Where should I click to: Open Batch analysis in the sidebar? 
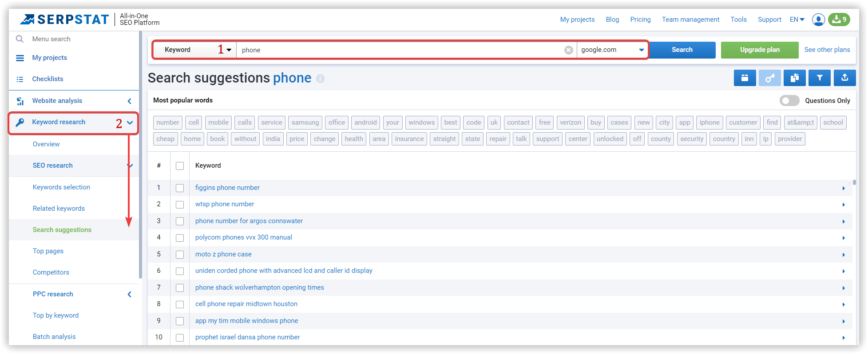54,337
